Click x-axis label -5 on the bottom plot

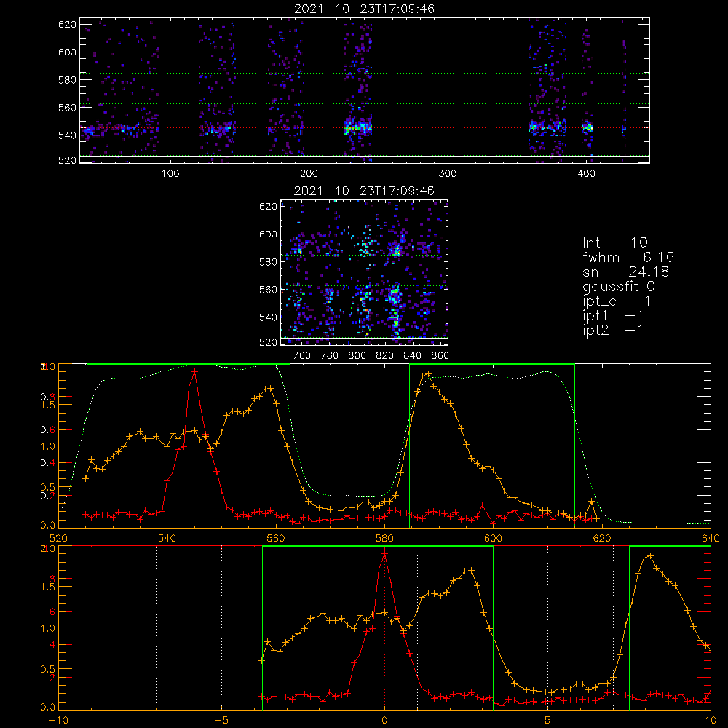pyautogui.click(x=222, y=720)
